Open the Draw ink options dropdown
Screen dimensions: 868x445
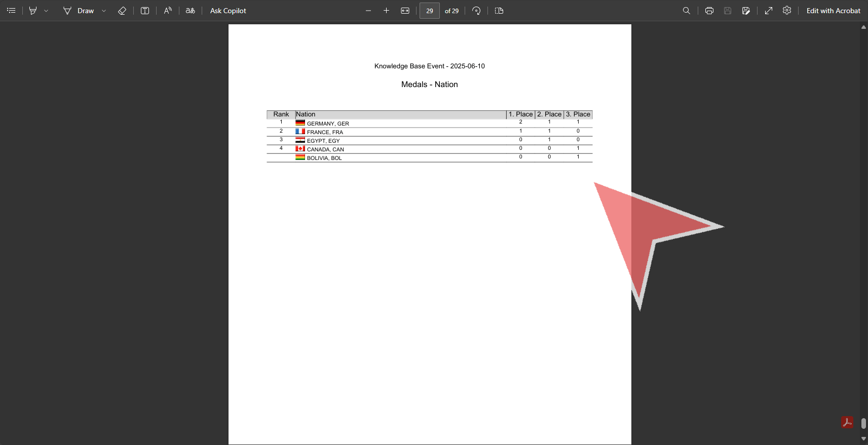(104, 11)
